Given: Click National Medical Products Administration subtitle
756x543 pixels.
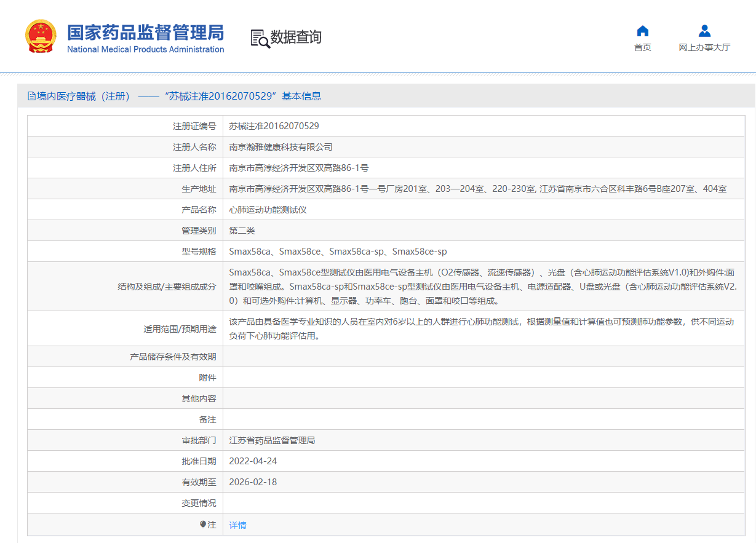Looking at the screenshot, I should click(x=146, y=49).
